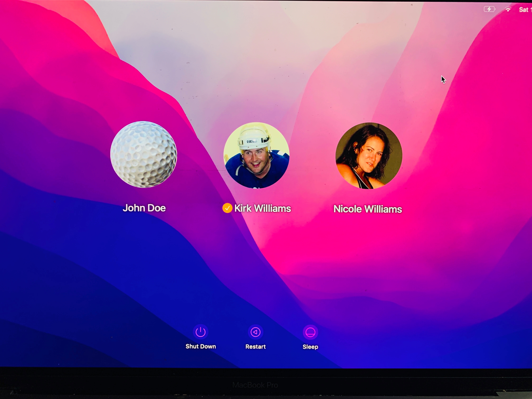Image resolution: width=532 pixels, height=399 pixels.
Task: Click the Kirk Williams name text
Action: [263, 208]
